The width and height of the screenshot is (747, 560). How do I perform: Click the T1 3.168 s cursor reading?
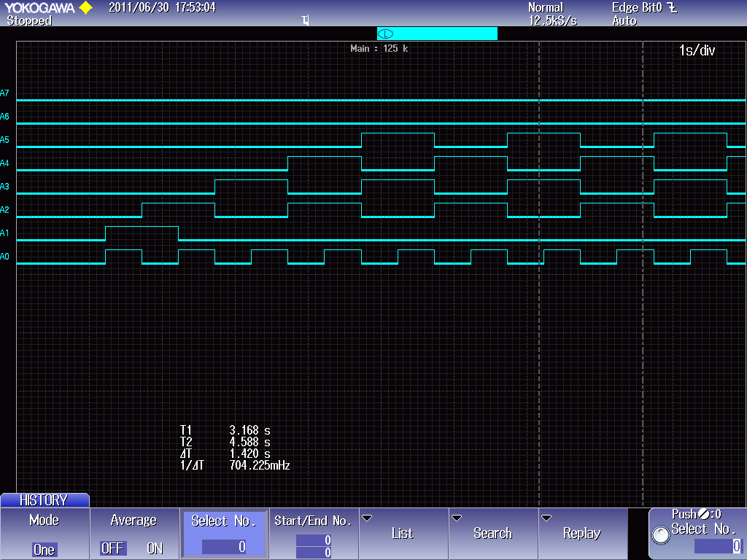tap(225, 430)
